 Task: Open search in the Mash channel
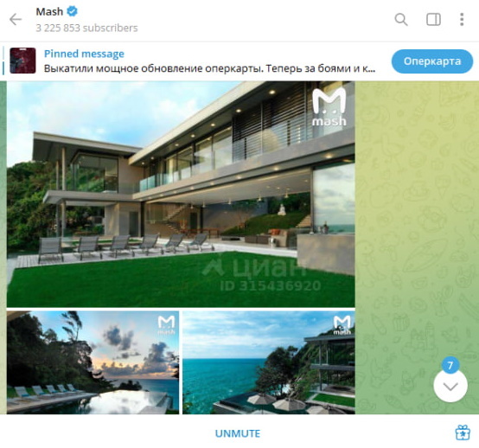coord(401,20)
